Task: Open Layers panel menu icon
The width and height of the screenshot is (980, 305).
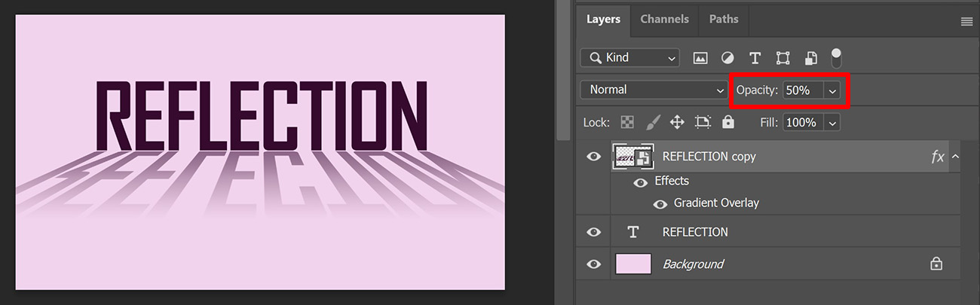Action: pyautogui.click(x=966, y=22)
